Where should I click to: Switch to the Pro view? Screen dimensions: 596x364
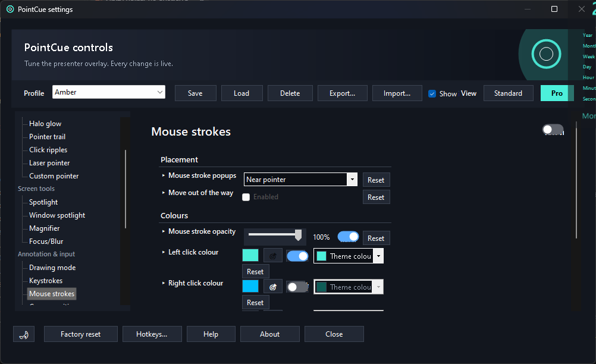coord(557,93)
